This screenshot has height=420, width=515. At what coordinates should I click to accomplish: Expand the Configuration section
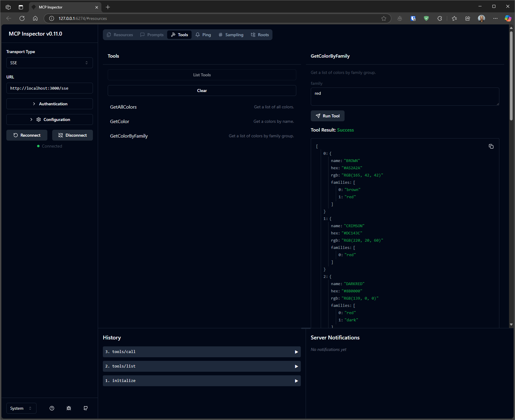tap(49, 119)
